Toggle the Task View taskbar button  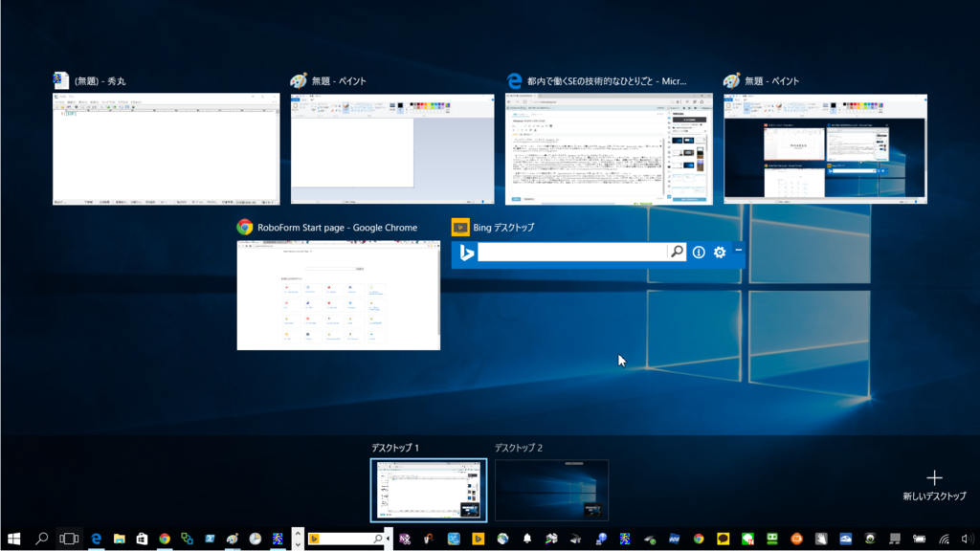click(69, 539)
